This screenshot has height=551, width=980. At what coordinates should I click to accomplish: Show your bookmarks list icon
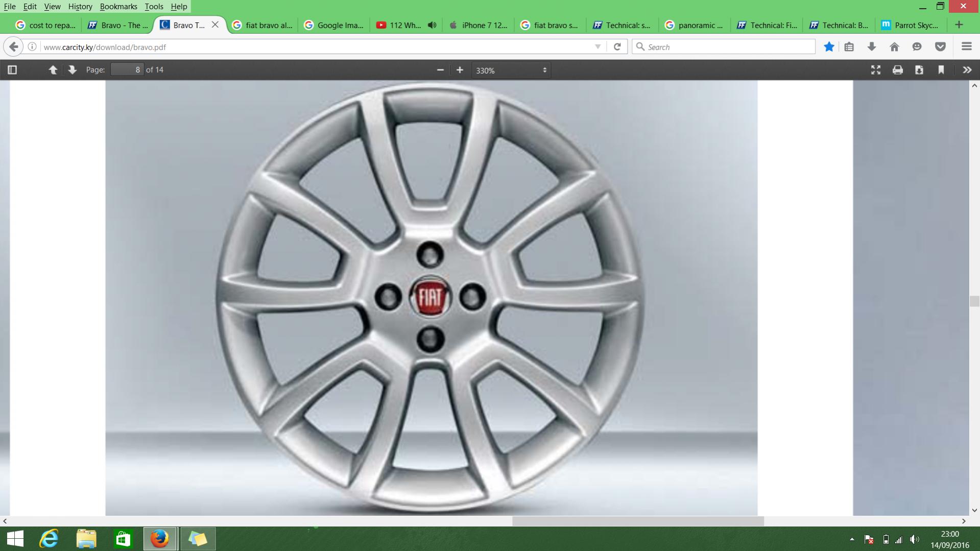pos(849,47)
